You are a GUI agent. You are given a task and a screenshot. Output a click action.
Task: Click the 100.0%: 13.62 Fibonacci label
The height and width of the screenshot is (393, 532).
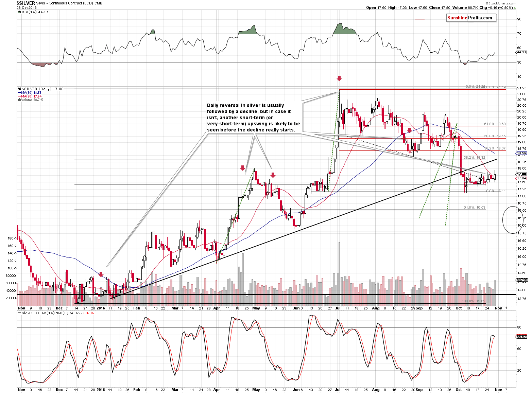click(x=474, y=301)
